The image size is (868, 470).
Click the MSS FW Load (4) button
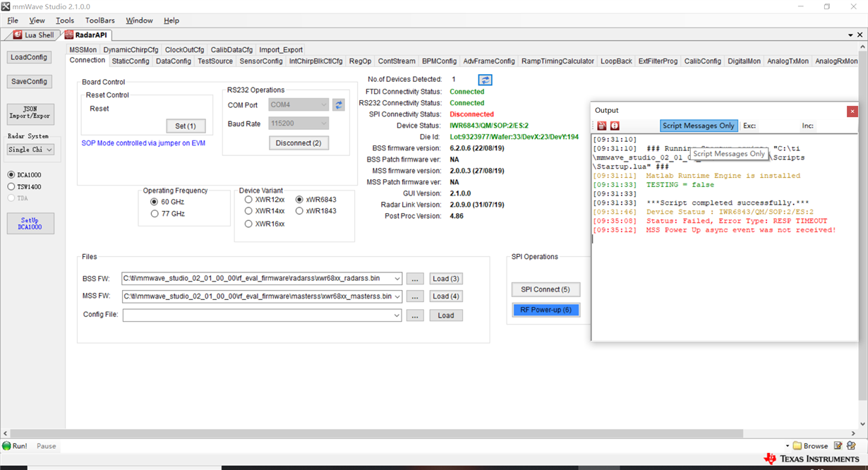(x=446, y=296)
